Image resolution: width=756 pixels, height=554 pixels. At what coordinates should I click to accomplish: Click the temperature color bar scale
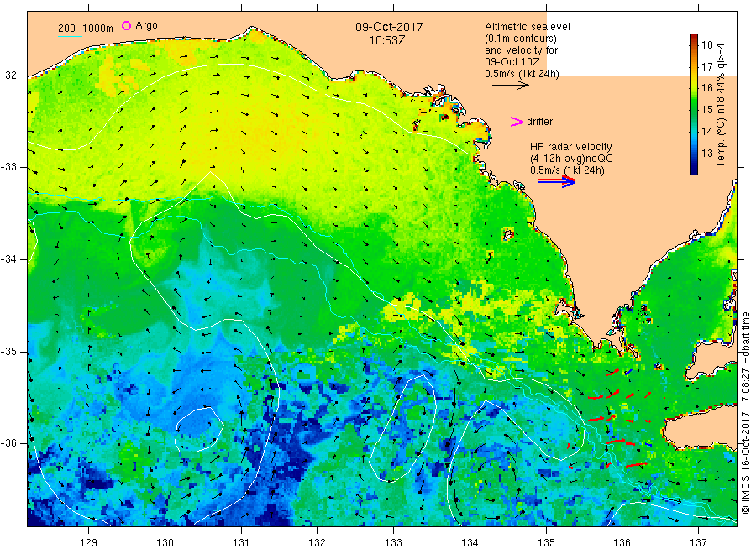coord(694,104)
